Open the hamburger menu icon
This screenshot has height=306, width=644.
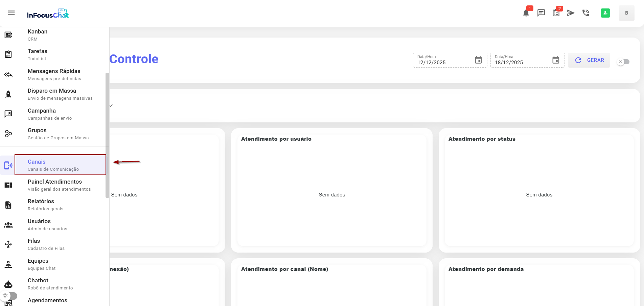click(x=11, y=13)
